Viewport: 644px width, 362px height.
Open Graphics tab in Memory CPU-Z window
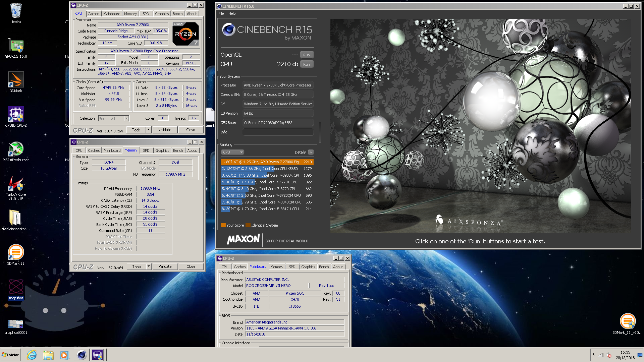[162, 150]
